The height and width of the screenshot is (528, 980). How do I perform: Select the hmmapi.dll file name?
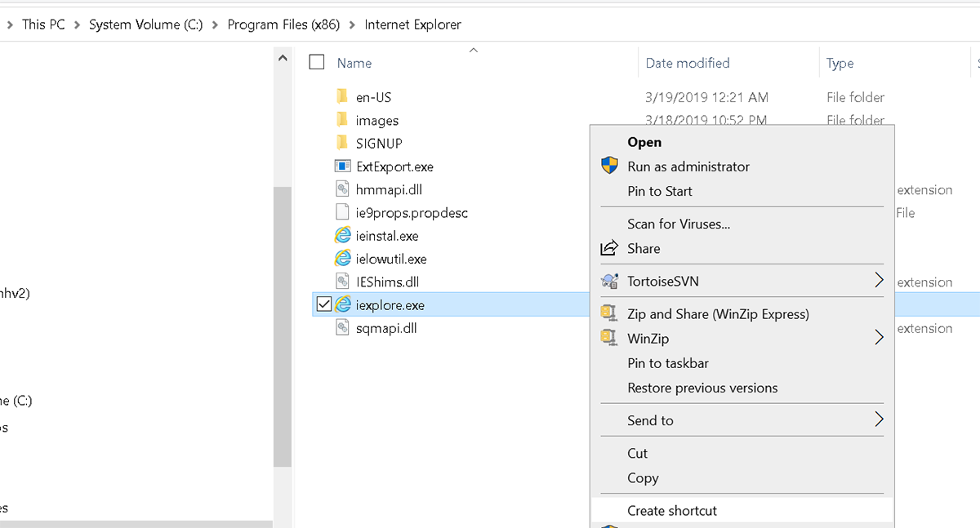(389, 189)
